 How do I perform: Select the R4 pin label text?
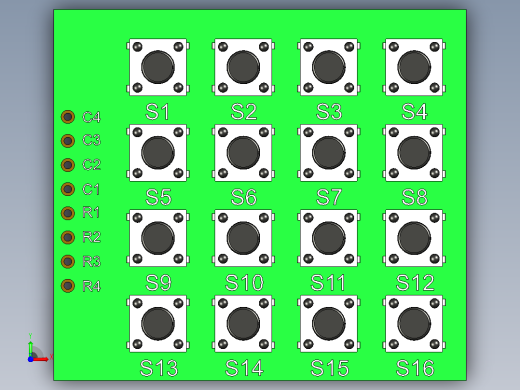(91, 286)
